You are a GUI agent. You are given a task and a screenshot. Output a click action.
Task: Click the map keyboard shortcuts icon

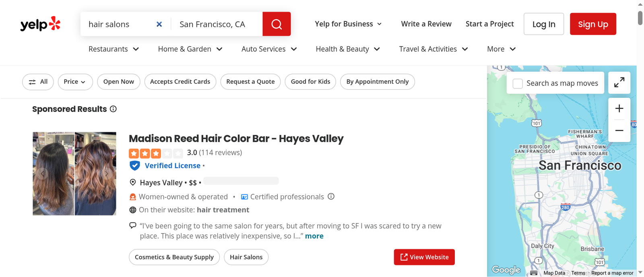tap(534, 273)
